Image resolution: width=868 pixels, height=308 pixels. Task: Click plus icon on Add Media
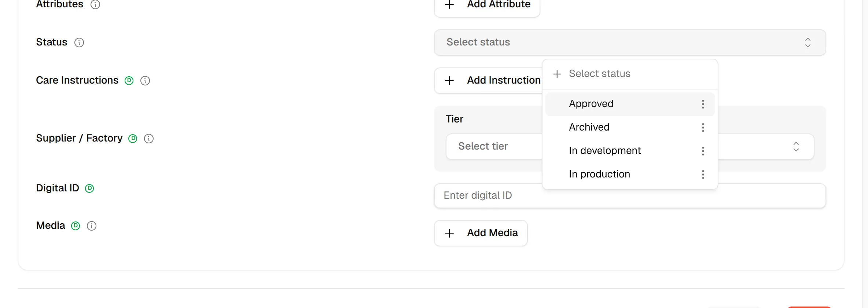[449, 233]
